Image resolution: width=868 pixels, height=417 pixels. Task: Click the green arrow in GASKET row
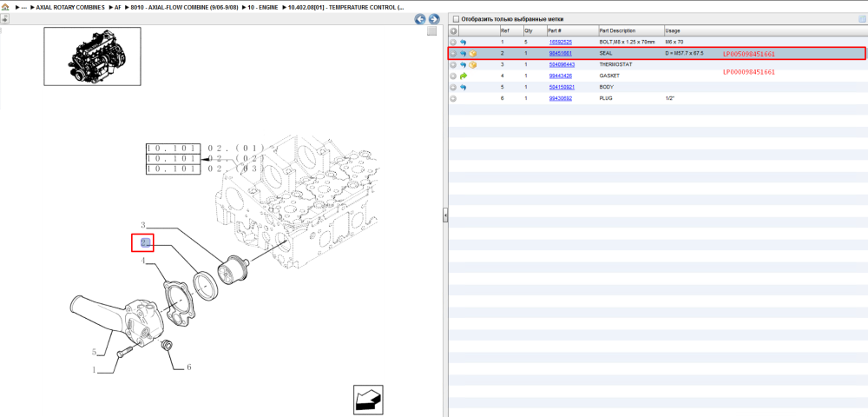click(464, 76)
